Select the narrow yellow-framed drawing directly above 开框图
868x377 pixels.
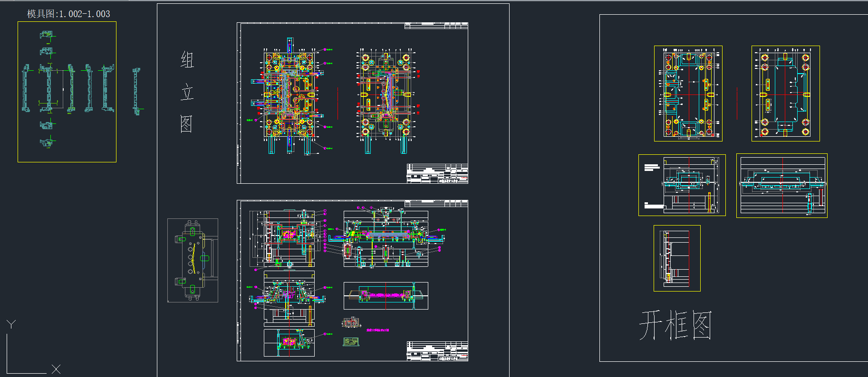677,258
